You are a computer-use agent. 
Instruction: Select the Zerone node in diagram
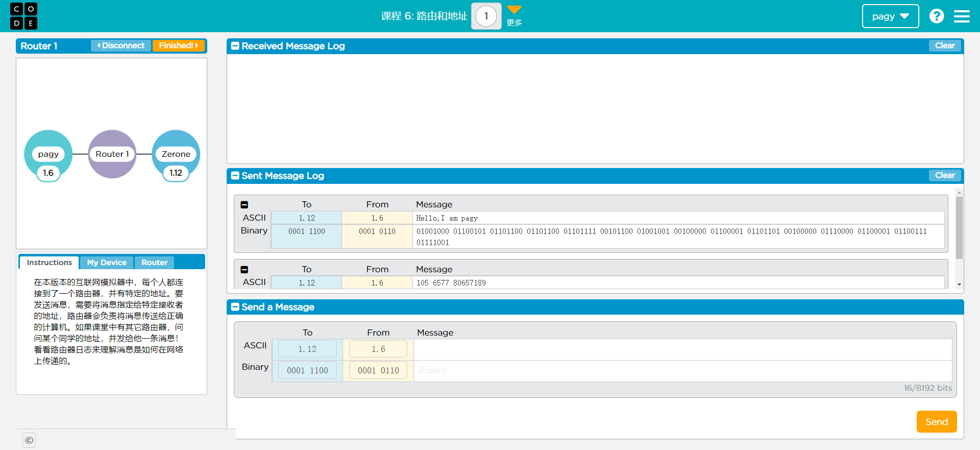[x=176, y=154]
